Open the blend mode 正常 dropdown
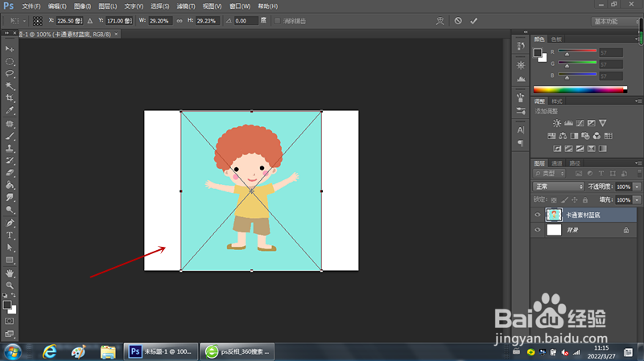 pos(558,187)
